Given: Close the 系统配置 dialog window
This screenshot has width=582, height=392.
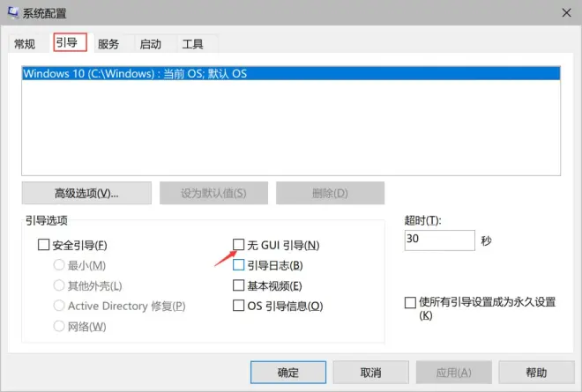Looking at the screenshot, I should pos(566,13).
